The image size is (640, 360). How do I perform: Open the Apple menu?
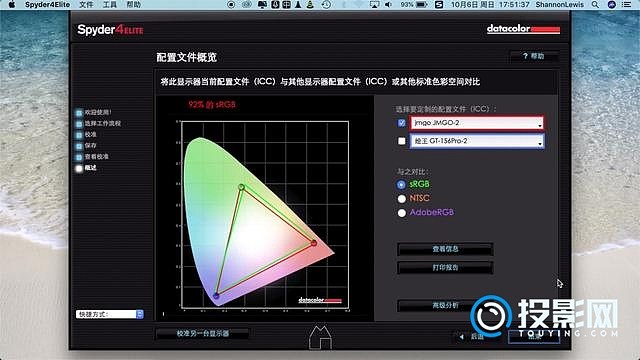(x=12, y=5)
